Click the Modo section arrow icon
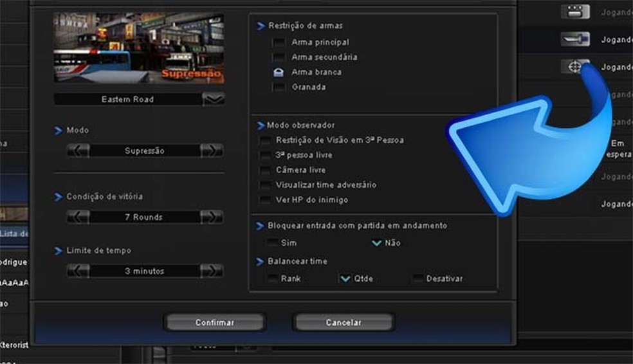Screen dimensions: 633x364 pos(58,131)
